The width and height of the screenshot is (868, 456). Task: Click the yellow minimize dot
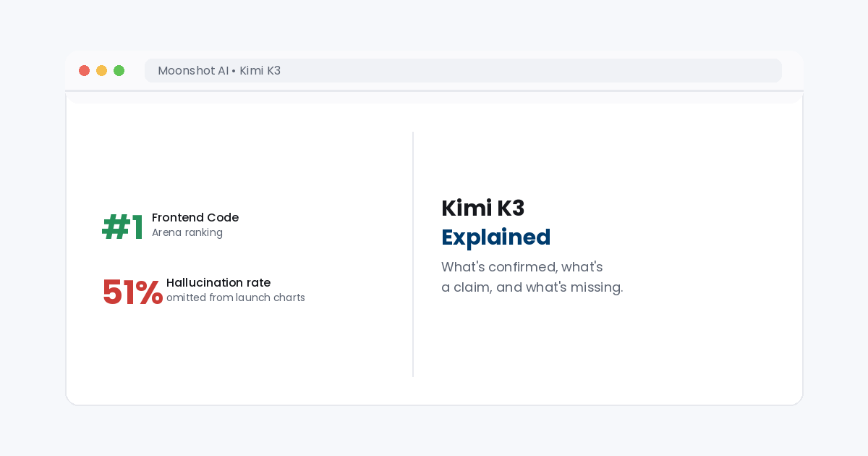[x=101, y=70]
